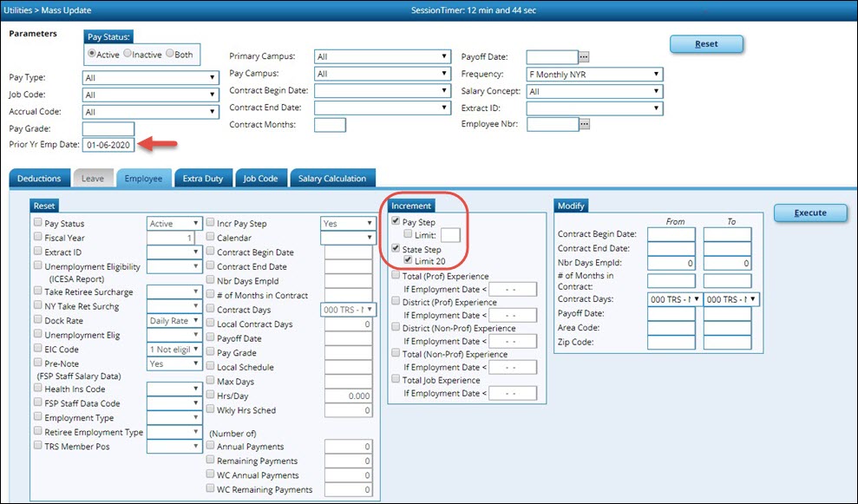Image resolution: width=858 pixels, height=504 pixels.
Task: Click the Pay Grade parameter input field
Action: pyautogui.click(x=108, y=128)
